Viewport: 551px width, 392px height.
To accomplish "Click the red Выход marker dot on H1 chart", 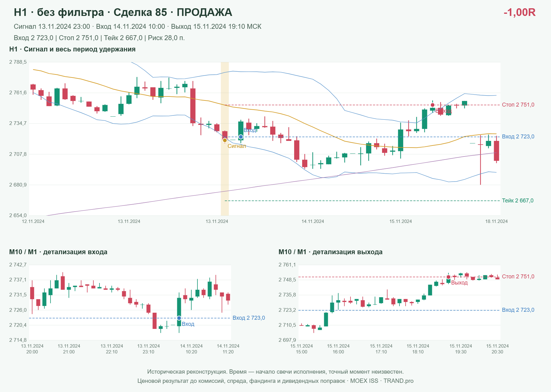I will 433,105.
